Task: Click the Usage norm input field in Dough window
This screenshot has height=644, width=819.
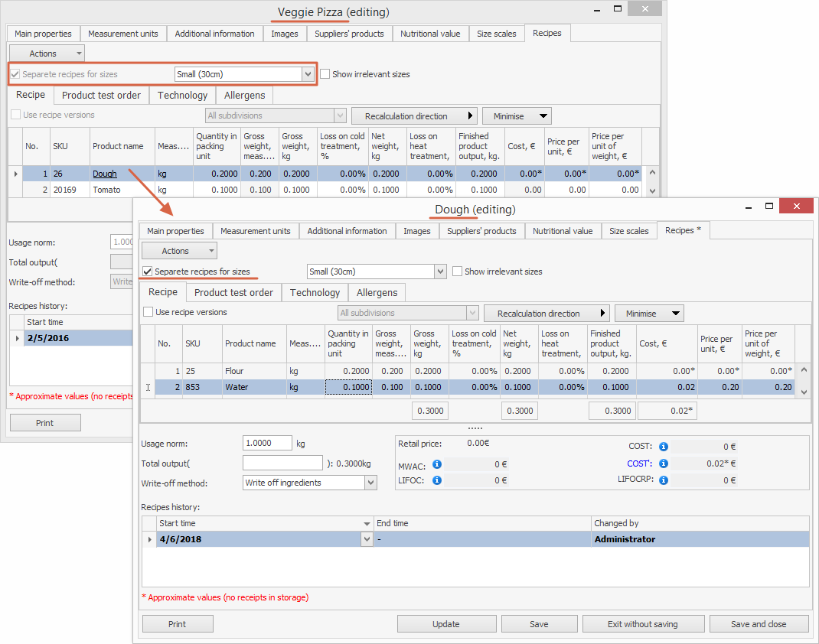Action: click(267, 444)
